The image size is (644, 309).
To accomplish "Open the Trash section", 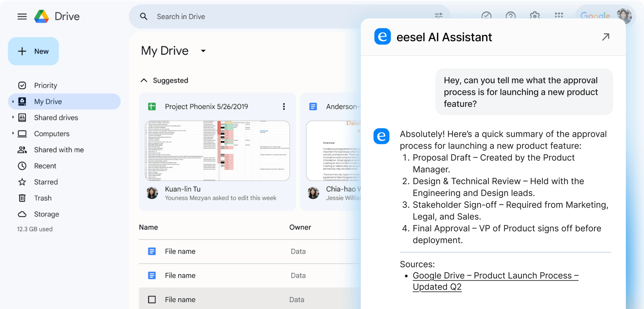I will (43, 198).
